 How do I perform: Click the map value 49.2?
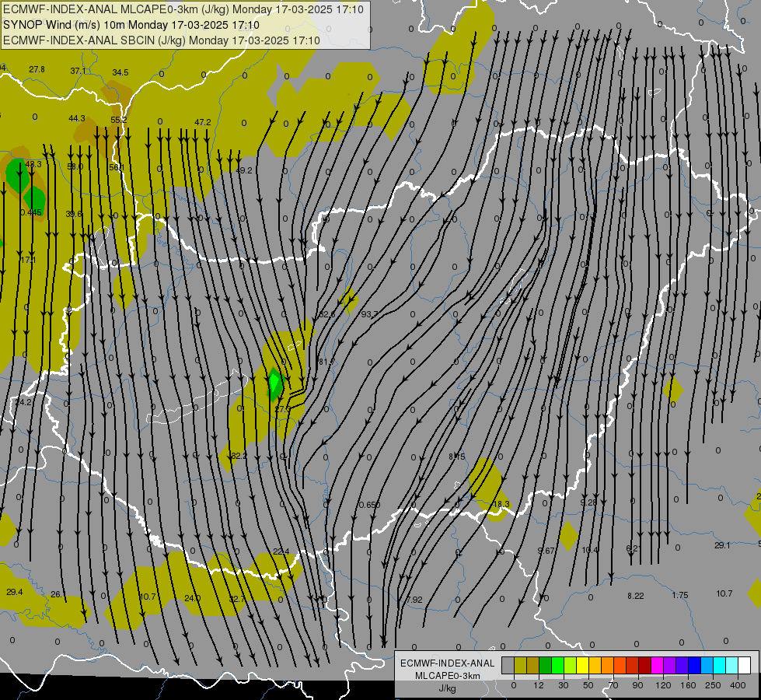click(243, 170)
